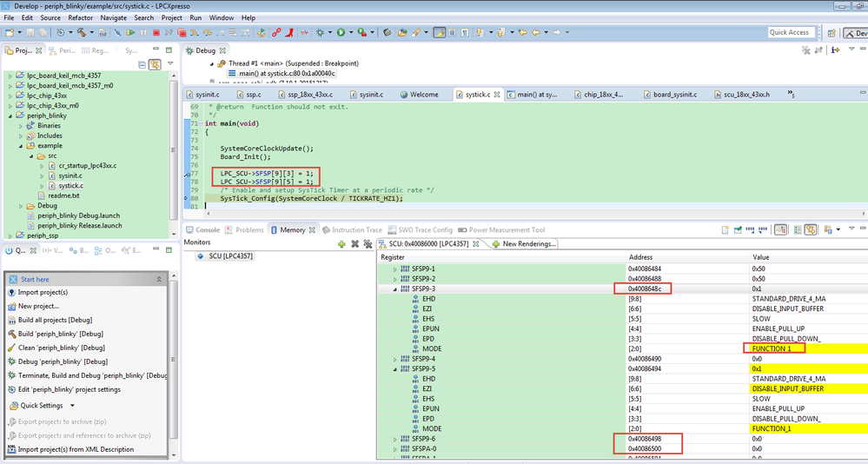The height and width of the screenshot is (464, 868).
Task: Click the Open Perspective icon
Action: click(832, 33)
